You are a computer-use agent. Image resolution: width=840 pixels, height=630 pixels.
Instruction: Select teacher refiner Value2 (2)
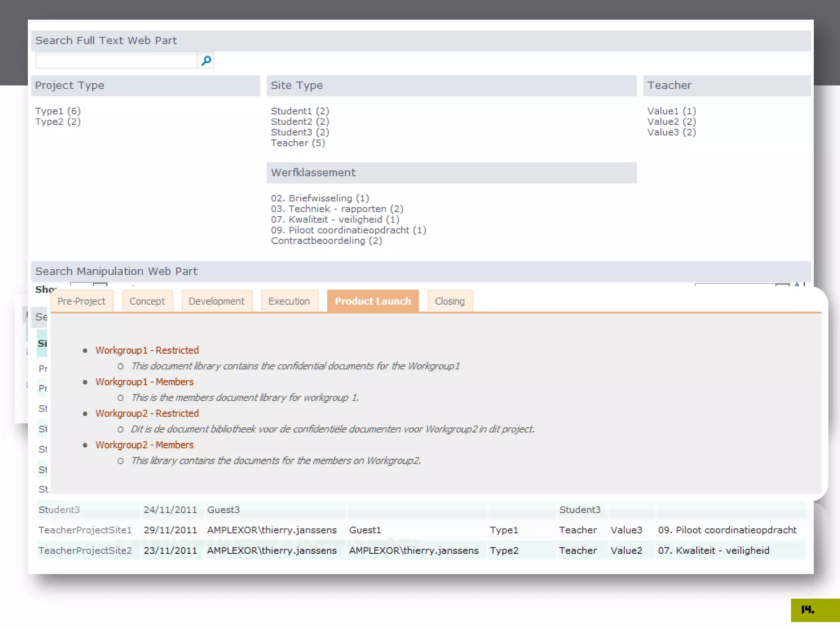pos(671,121)
